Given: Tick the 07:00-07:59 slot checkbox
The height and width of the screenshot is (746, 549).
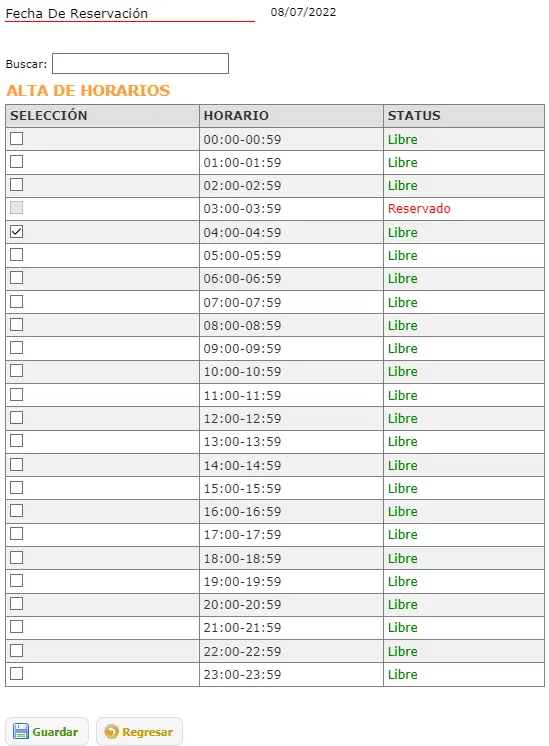Looking at the screenshot, I should 17,302.
